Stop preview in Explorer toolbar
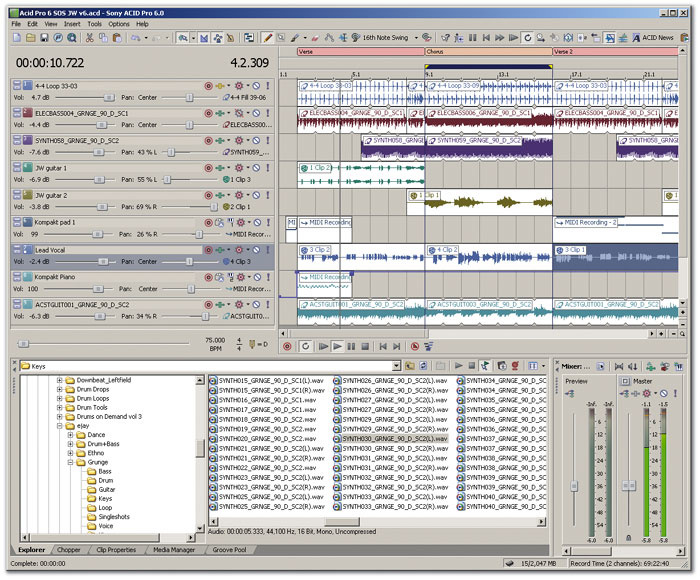This screenshot has height=580, width=700. 471,366
